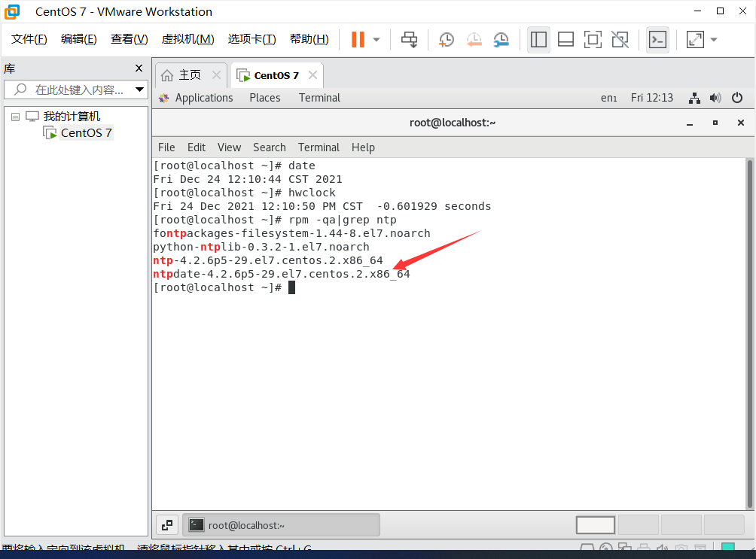Click the ntpdate-4.2.6p5-29 package line
The width and height of the screenshot is (756, 559).
(x=281, y=274)
